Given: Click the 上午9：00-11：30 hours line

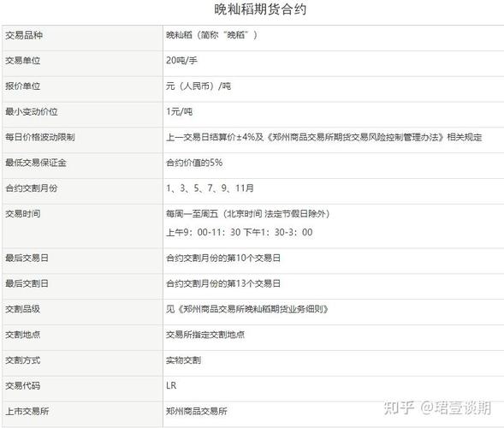Looking at the screenshot, I should point(239,232).
